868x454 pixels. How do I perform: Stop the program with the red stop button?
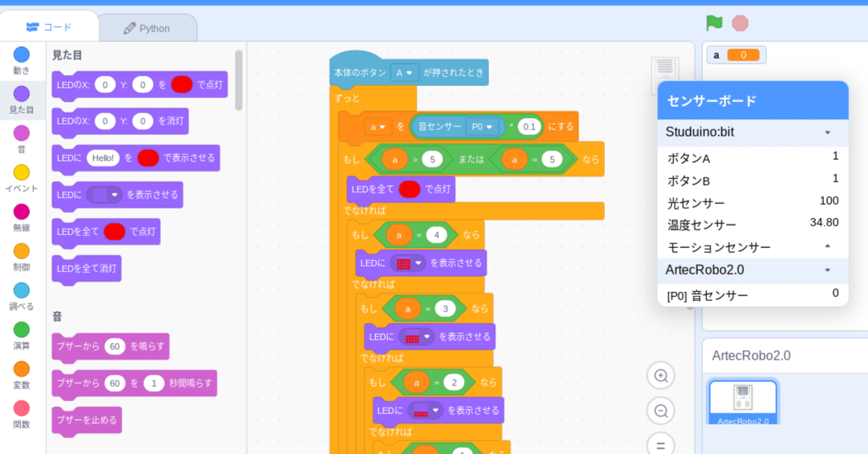(x=740, y=22)
